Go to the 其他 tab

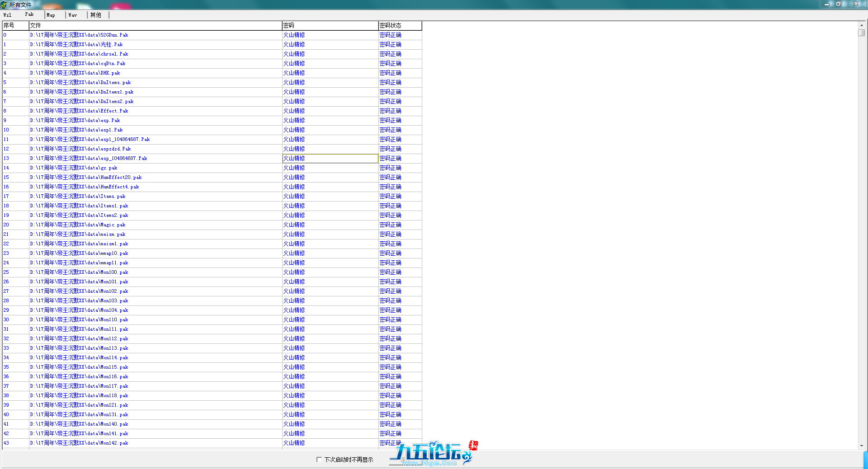[96, 15]
